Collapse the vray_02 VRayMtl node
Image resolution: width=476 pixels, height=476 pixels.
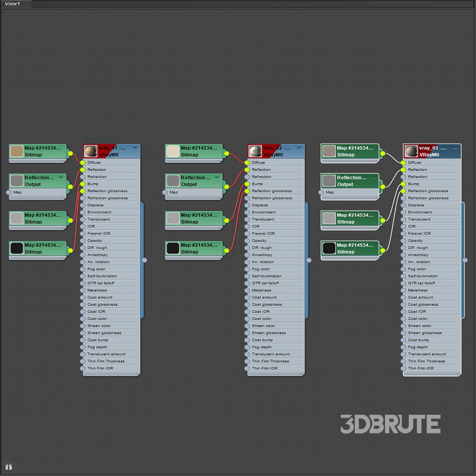click(x=299, y=148)
